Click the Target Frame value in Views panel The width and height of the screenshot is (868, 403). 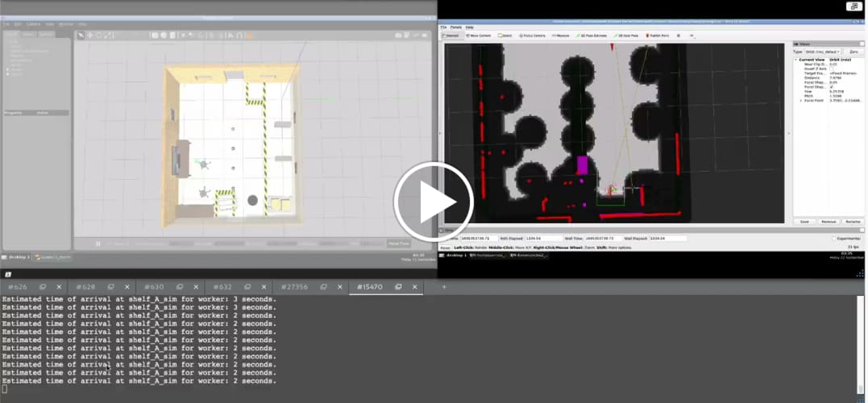(842, 73)
